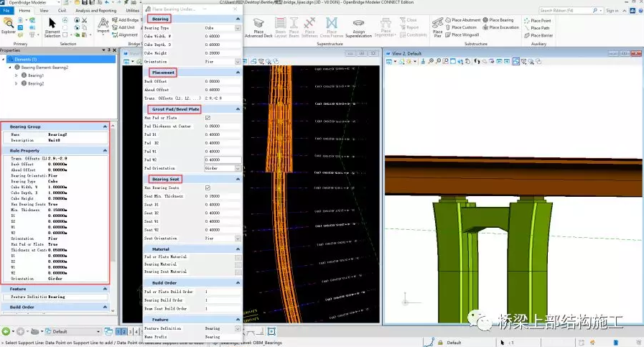Click the Sign in link
Screen dimensions: 644x347
coord(612,11)
